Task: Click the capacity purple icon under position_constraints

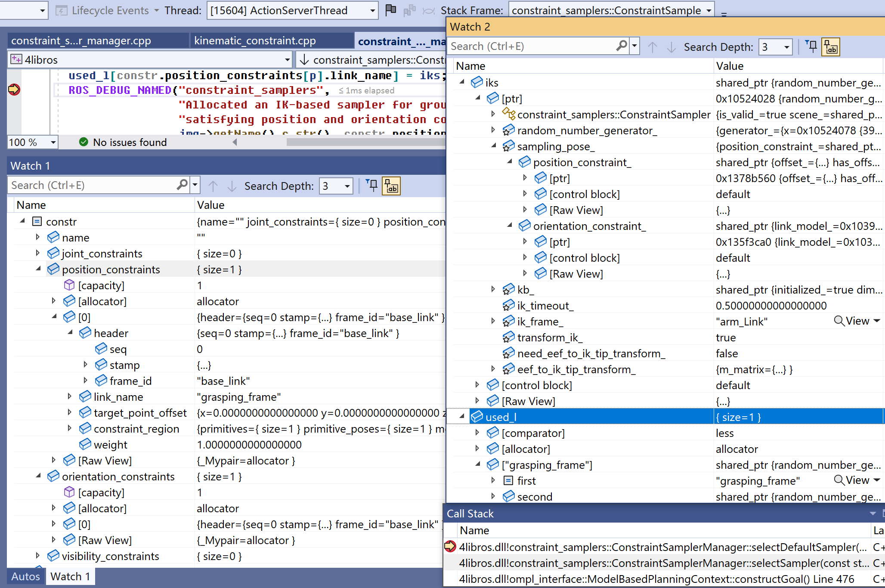Action: click(x=69, y=285)
